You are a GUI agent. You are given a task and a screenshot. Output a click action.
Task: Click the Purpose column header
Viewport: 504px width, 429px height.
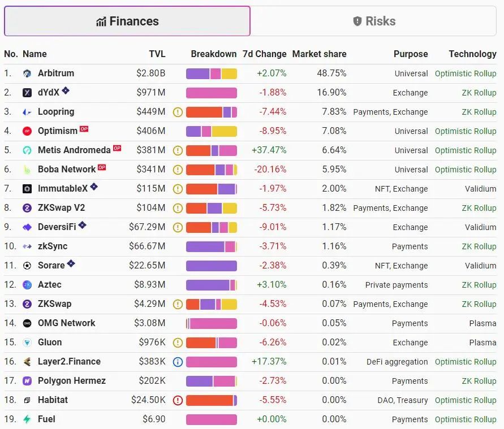coord(411,54)
